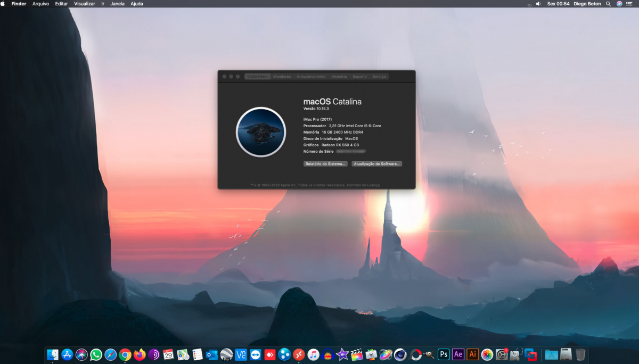This screenshot has width=639, height=364.
Task: Click the macOS Catalina logo image
Action: [261, 132]
